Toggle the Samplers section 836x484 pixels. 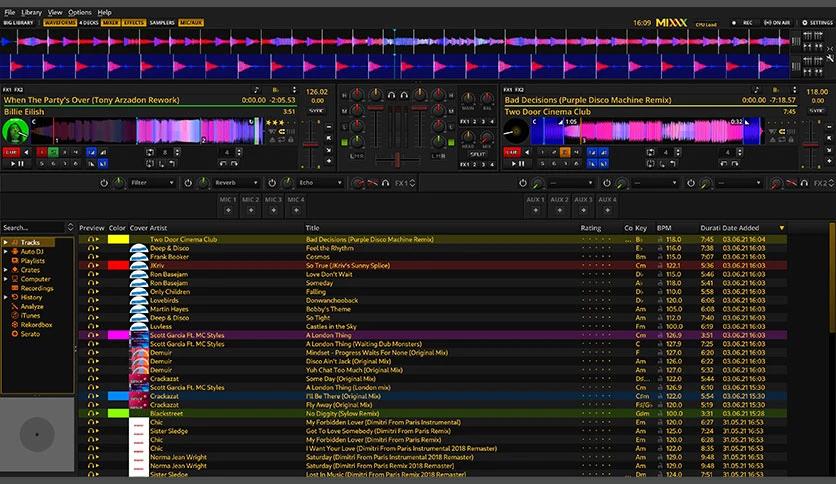pyautogui.click(x=162, y=23)
